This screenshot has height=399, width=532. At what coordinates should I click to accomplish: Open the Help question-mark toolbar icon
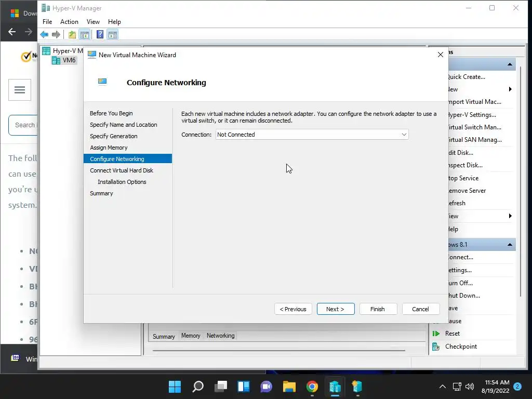click(100, 34)
